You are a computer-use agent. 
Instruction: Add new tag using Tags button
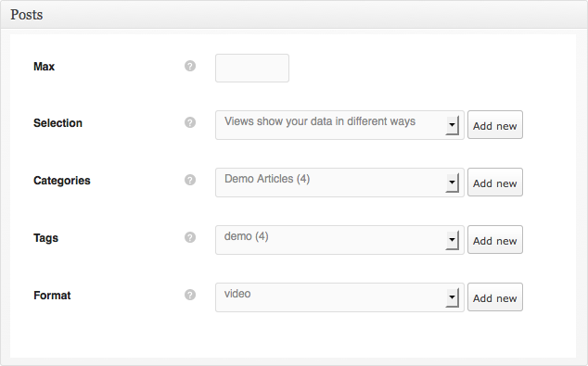tap(495, 239)
